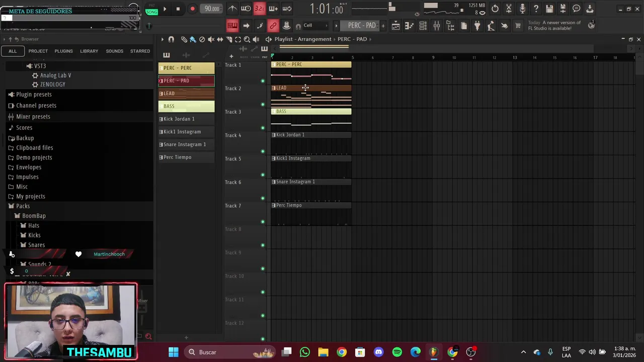Open Spotify from the taskbar
The image size is (644, 362).
pos(397,352)
